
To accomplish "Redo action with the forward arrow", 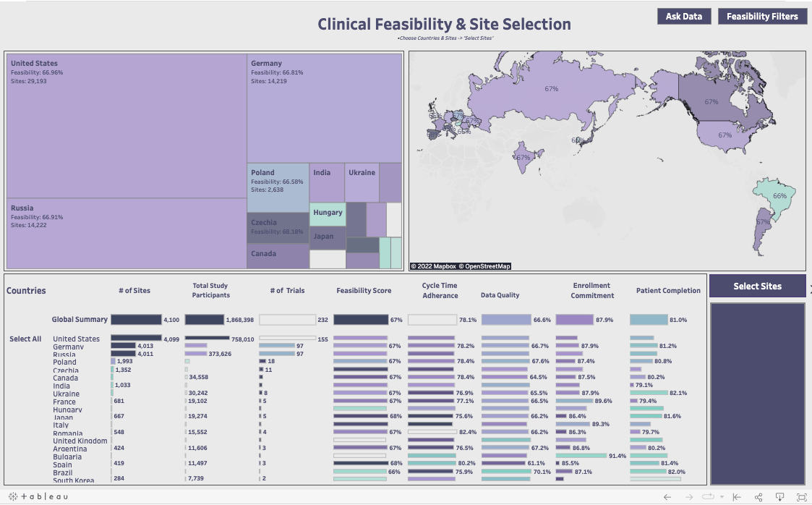I will click(689, 497).
